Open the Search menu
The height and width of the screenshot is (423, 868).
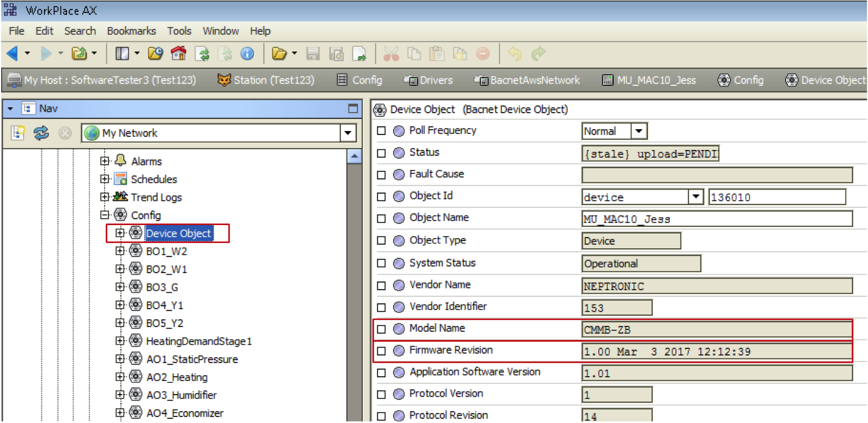[x=80, y=31]
